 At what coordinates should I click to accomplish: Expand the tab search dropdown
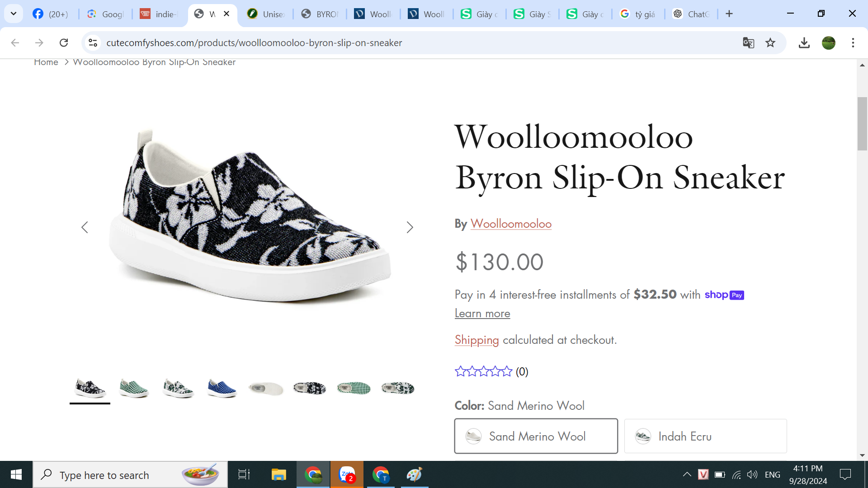pyautogui.click(x=14, y=14)
